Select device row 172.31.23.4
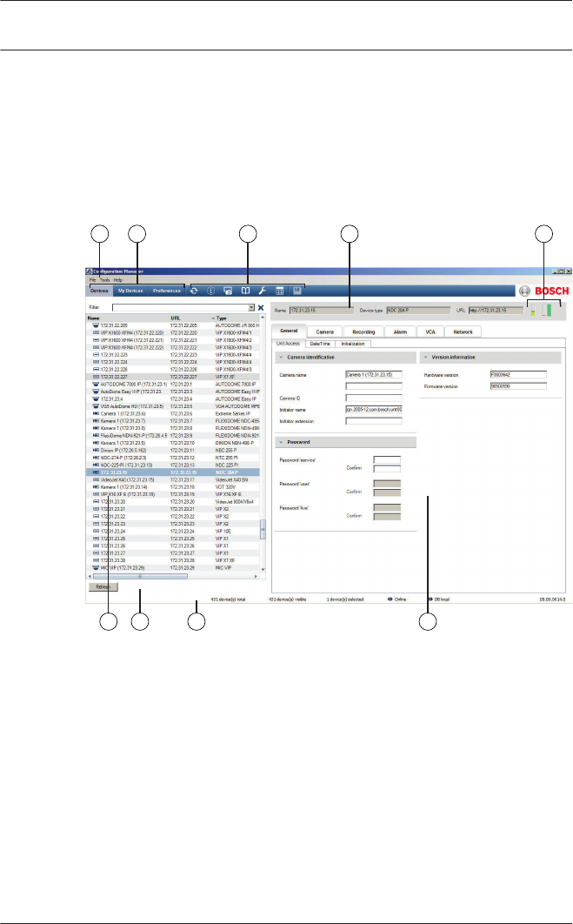 pos(173,399)
